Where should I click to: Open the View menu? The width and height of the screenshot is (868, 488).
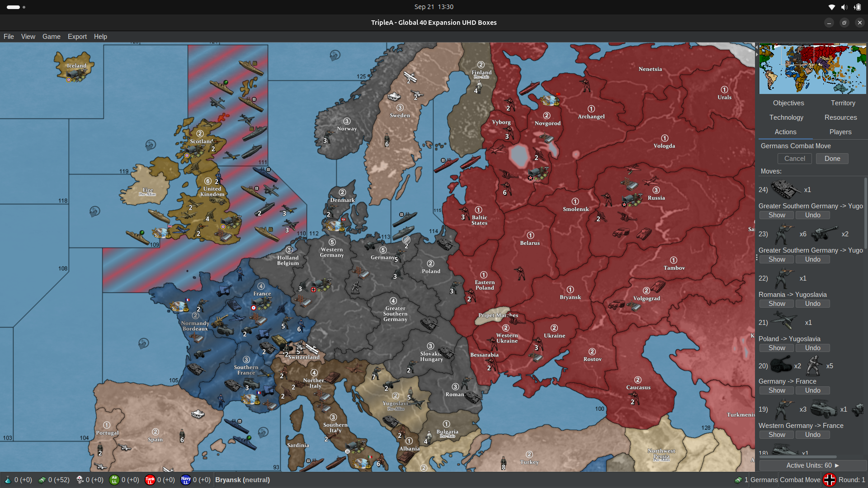(x=28, y=37)
